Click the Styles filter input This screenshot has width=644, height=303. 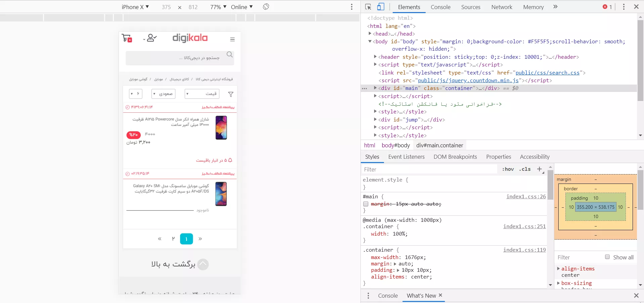pos(429,169)
